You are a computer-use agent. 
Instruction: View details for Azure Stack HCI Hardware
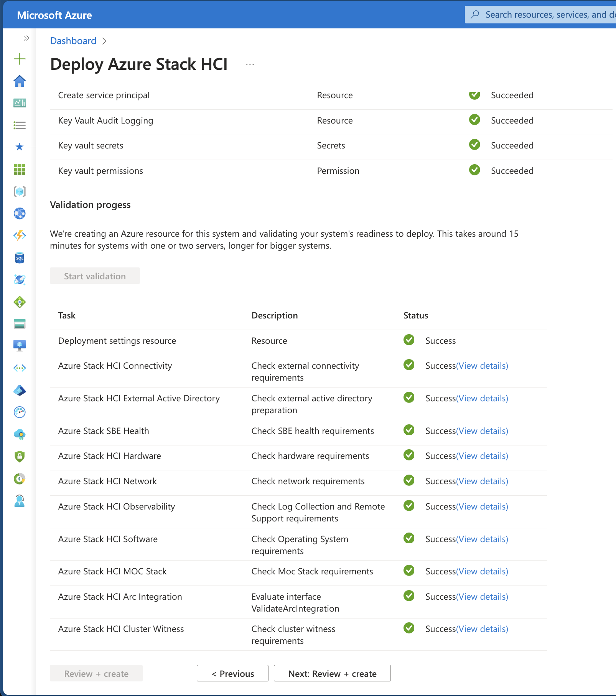[x=482, y=456]
